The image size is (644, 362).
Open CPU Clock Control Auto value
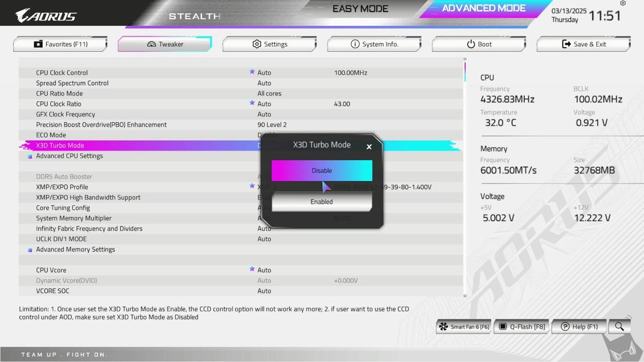pyautogui.click(x=264, y=73)
